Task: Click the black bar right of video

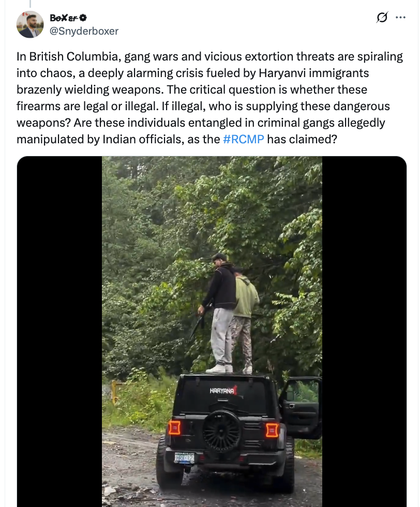Action: click(x=364, y=332)
